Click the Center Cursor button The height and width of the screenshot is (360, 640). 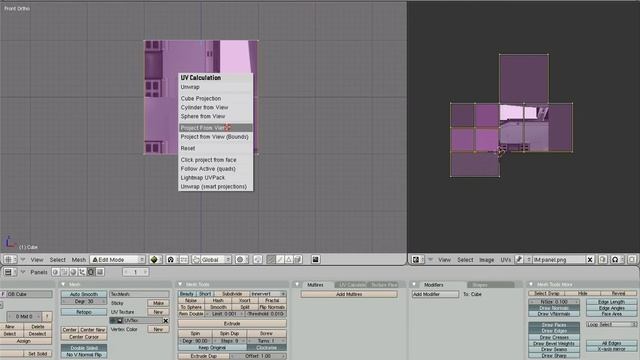click(x=84, y=337)
